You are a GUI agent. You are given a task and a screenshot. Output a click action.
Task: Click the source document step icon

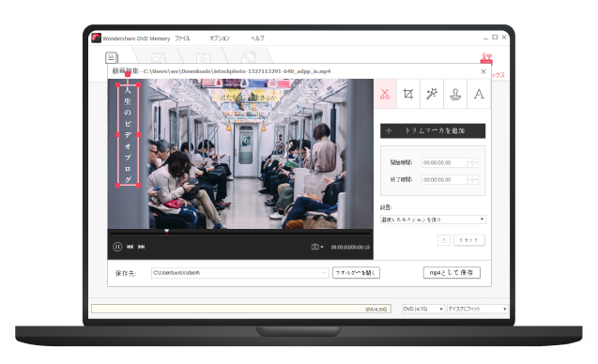coord(112,58)
